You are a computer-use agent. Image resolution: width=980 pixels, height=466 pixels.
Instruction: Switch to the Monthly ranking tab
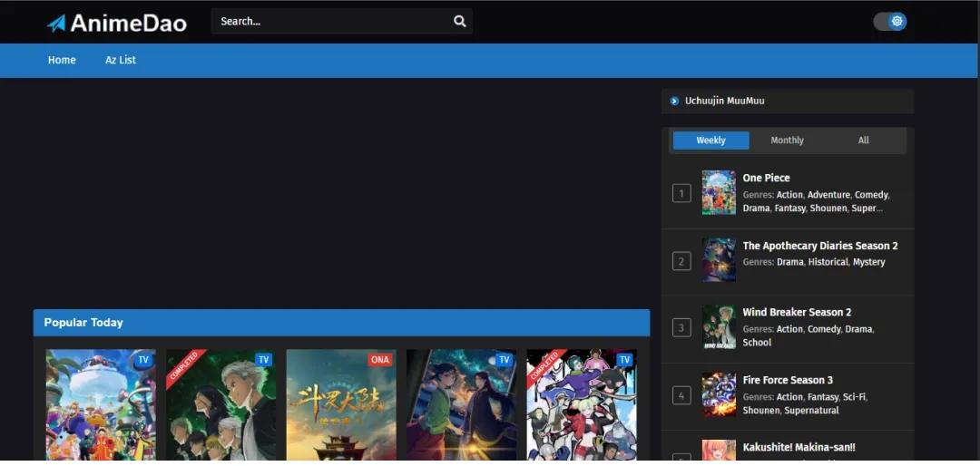pos(787,141)
